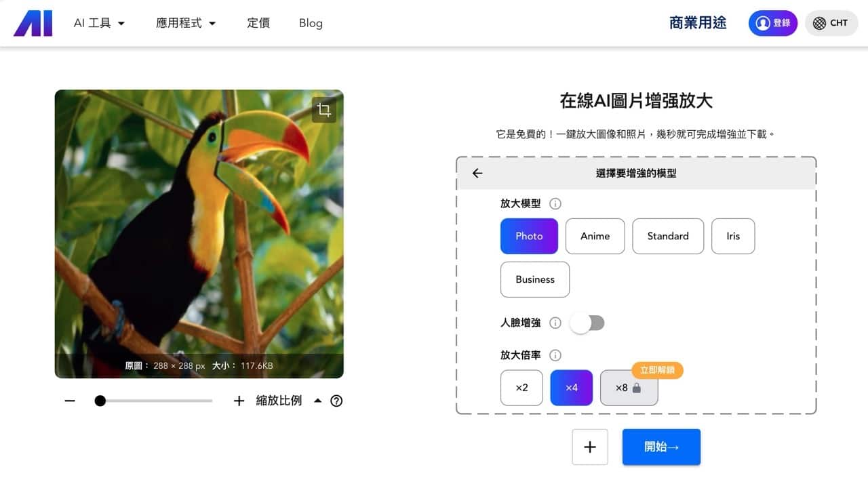Select the ×2 magnification option
This screenshot has height=484, width=868.
pyautogui.click(x=521, y=388)
